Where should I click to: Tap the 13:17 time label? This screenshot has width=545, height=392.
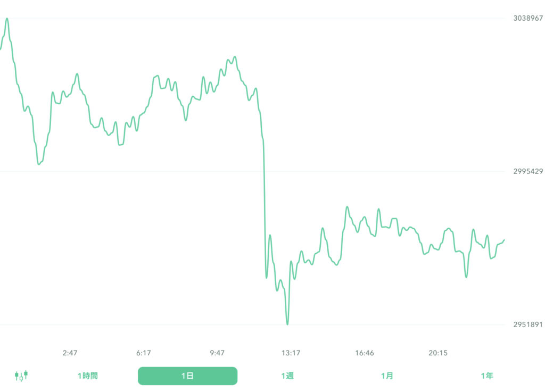tap(291, 353)
